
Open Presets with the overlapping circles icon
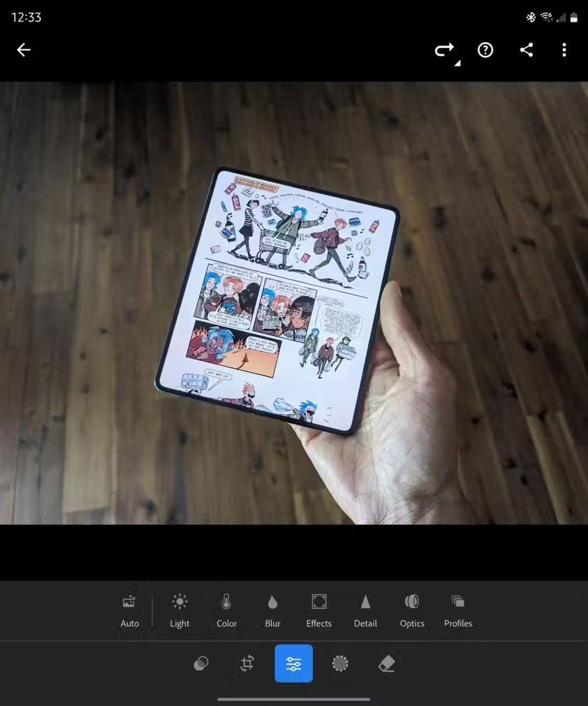click(x=201, y=663)
